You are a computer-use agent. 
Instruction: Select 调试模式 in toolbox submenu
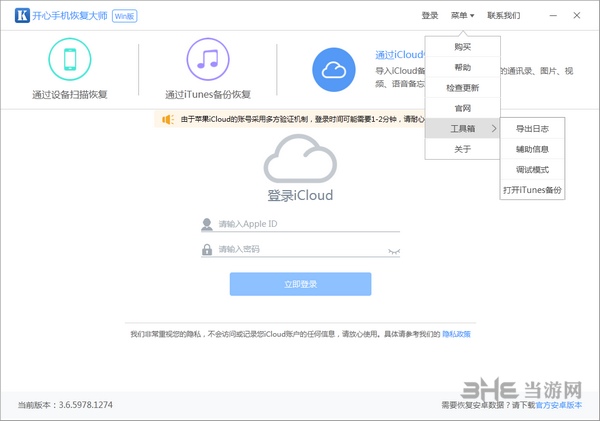532,170
